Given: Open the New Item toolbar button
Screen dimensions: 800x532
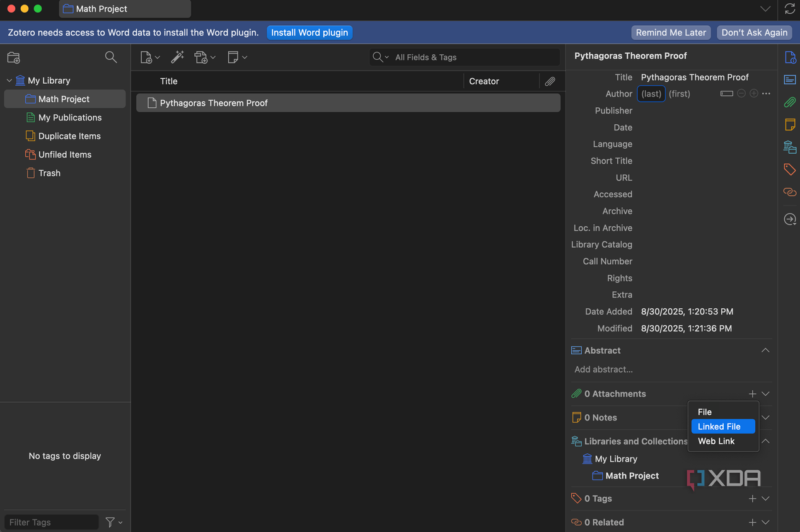Looking at the screenshot, I should (x=149, y=57).
